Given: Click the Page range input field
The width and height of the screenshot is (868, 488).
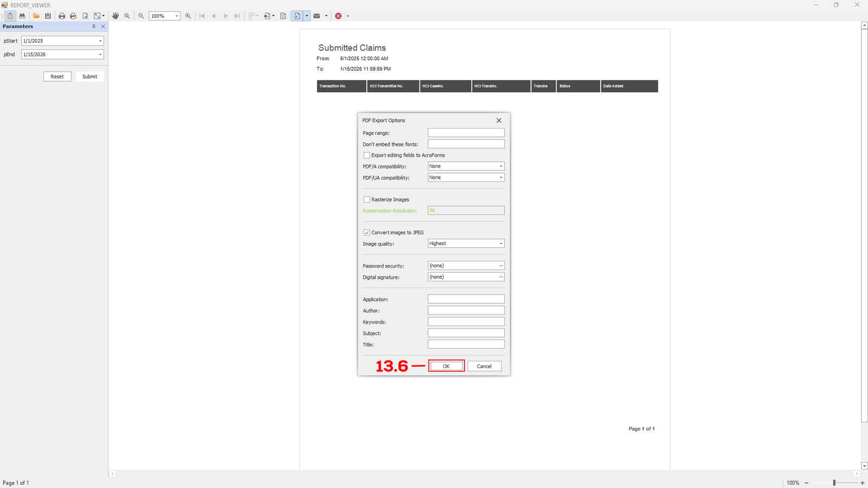Looking at the screenshot, I should click(466, 133).
